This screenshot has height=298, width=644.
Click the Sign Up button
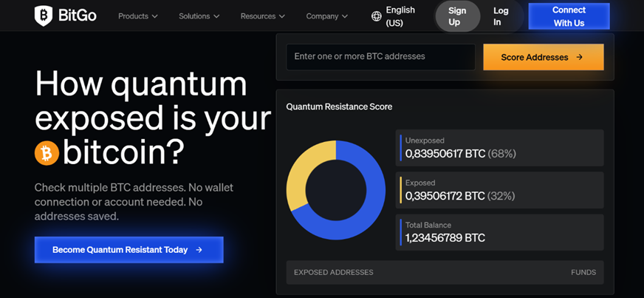tap(457, 16)
